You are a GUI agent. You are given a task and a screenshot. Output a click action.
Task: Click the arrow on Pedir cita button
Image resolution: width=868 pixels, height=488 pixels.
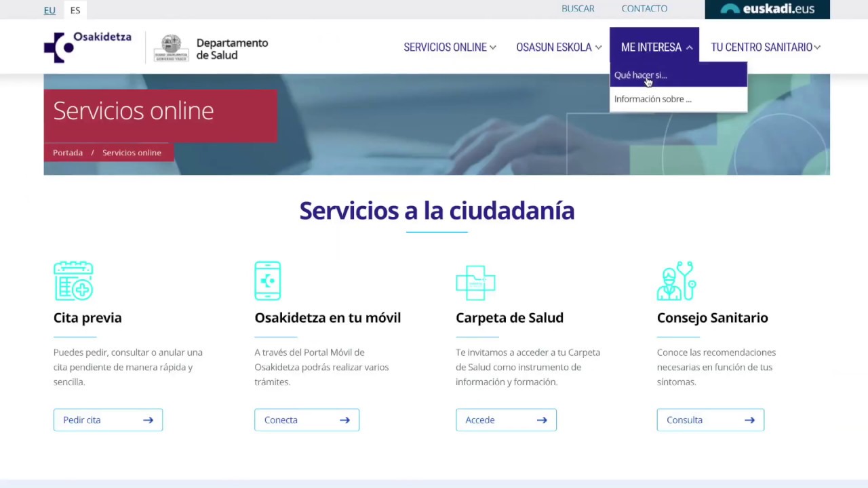point(148,420)
